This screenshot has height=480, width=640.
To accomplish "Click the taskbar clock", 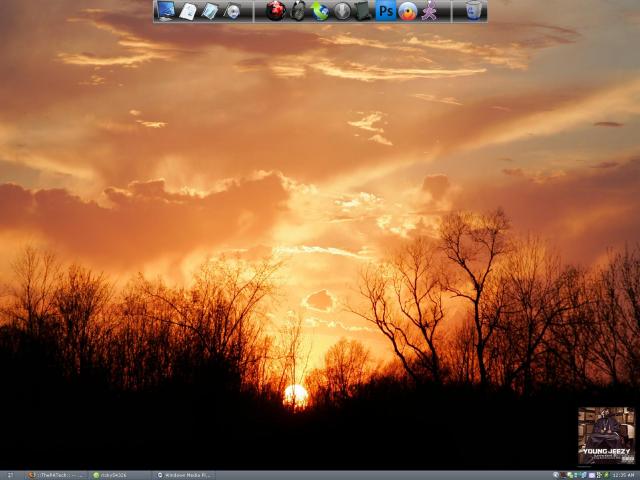I will point(622,475).
